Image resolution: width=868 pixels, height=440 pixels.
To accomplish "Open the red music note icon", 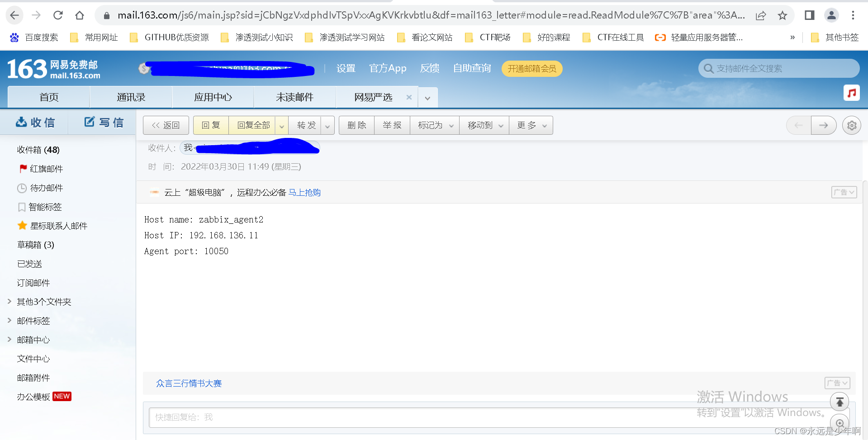I will [852, 93].
